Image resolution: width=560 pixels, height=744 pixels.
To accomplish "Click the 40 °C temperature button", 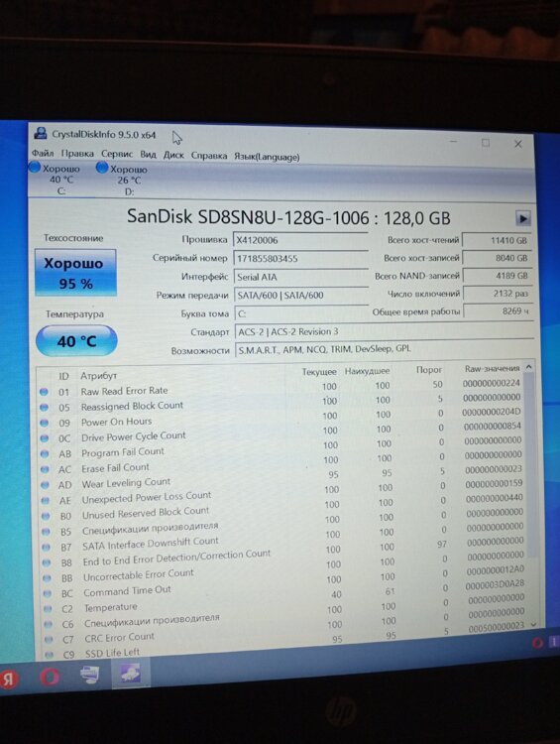I will pos(76,340).
